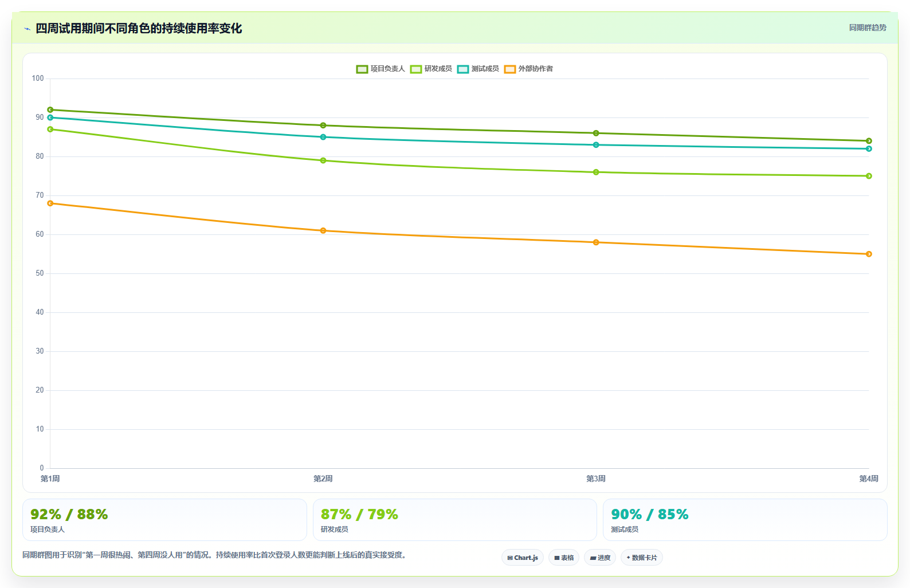The width and height of the screenshot is (910, 588).
Task: Select the 进度 tag chip
Action: click(x=600, y=558)
